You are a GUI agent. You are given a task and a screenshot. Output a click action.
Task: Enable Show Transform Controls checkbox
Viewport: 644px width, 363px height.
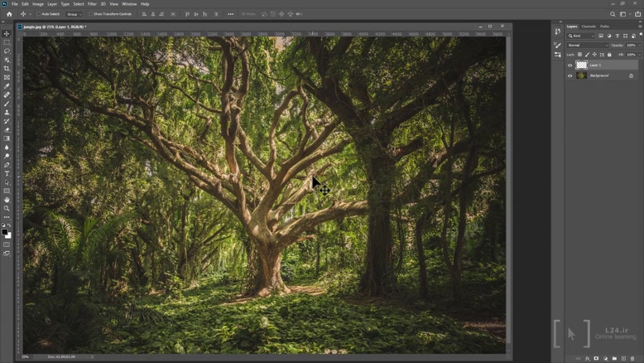coord(90,14)
